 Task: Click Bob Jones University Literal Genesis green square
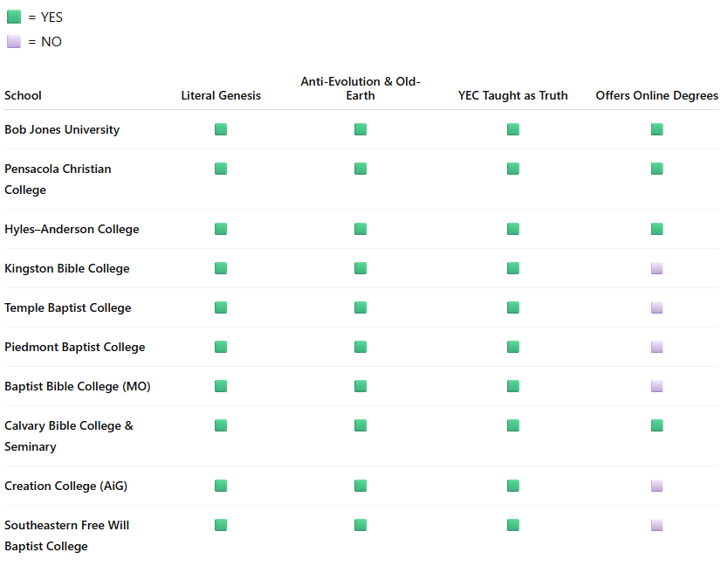[221, 129]
